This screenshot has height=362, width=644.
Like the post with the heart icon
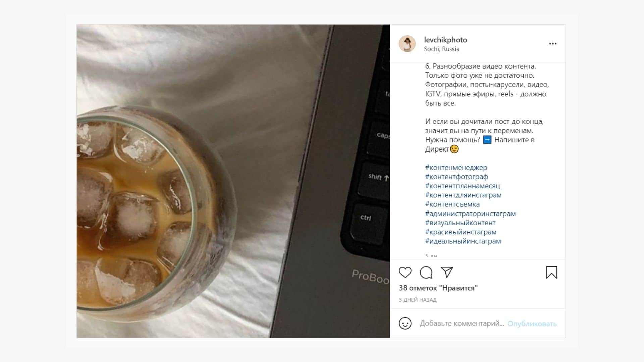(x=405, y=273)
